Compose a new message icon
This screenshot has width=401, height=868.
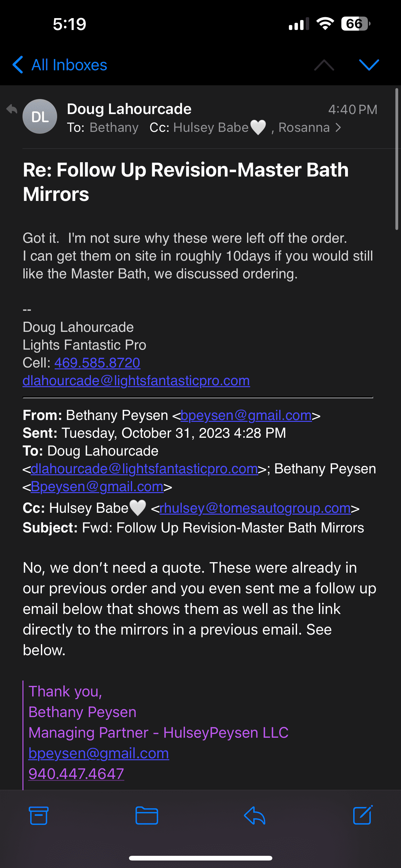coord(363,815)
